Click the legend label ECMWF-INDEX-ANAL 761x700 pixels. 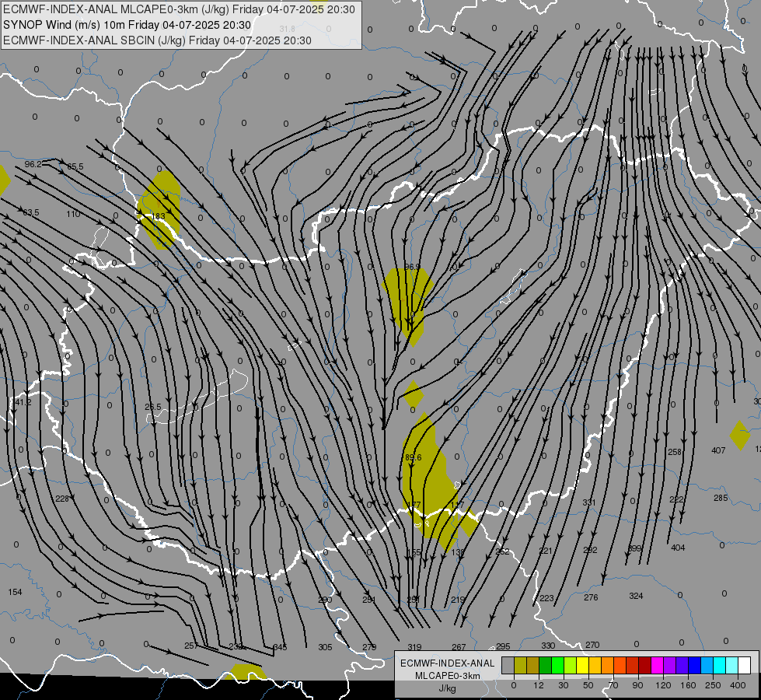[x=448, y=663]
